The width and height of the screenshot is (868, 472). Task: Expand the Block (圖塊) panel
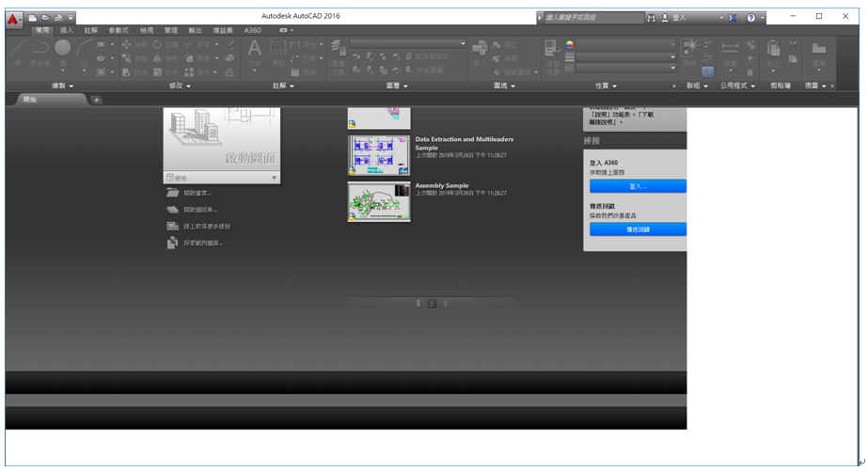click(504, 86)
